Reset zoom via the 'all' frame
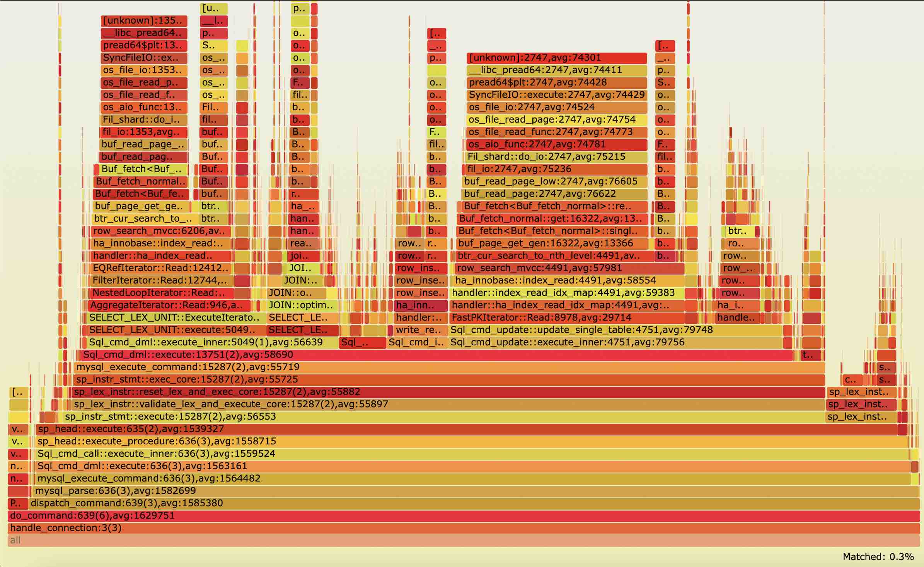Image resolution: width=924 pixels, height=567 pixels. coord(463,540)
